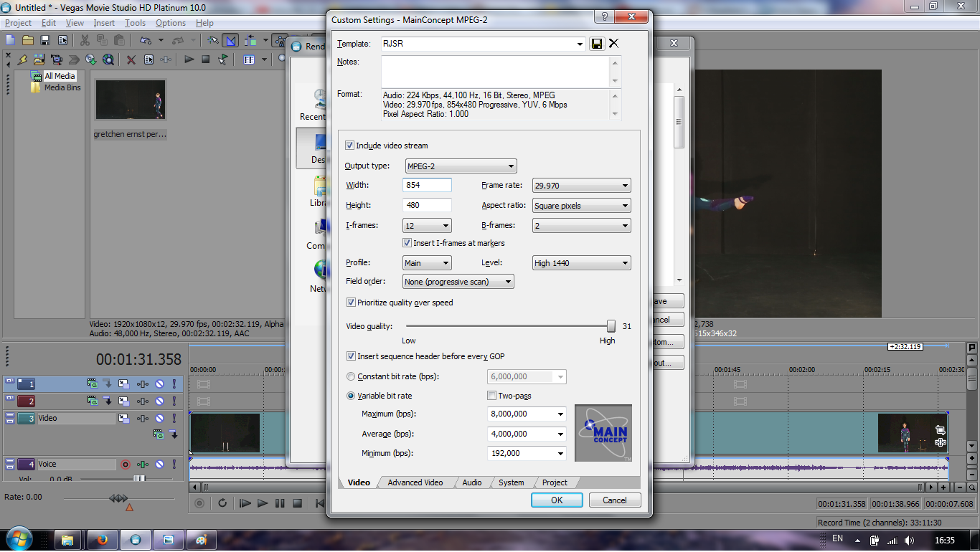Click the save template floppy disk icon
Screen dimensions: 980x552
pos(596,44)
